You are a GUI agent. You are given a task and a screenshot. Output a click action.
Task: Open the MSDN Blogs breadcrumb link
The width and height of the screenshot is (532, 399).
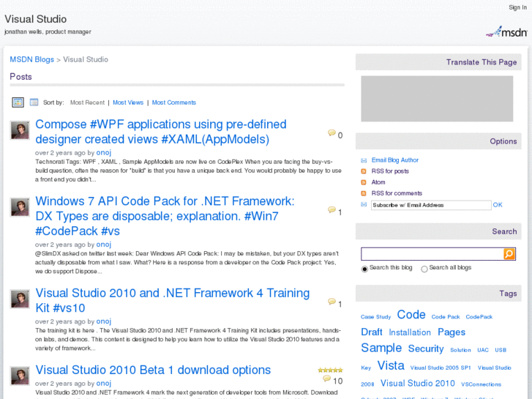tap(31, 59)
